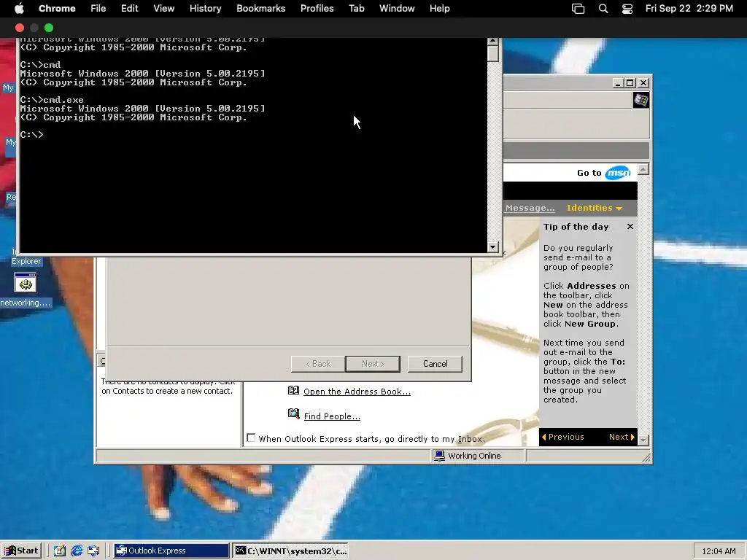Open the View menu
The image size is (747, 560).
coord(164,9)
